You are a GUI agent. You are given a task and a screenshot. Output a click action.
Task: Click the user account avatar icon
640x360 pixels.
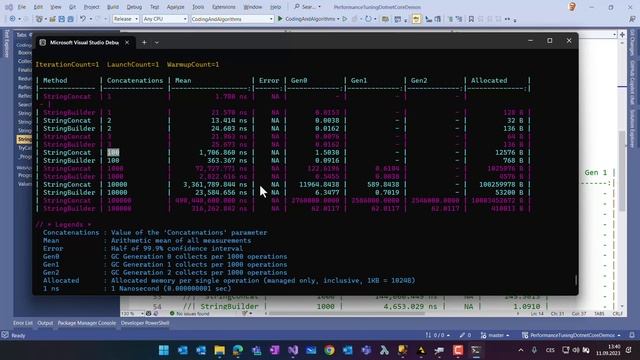coord(572,7)
